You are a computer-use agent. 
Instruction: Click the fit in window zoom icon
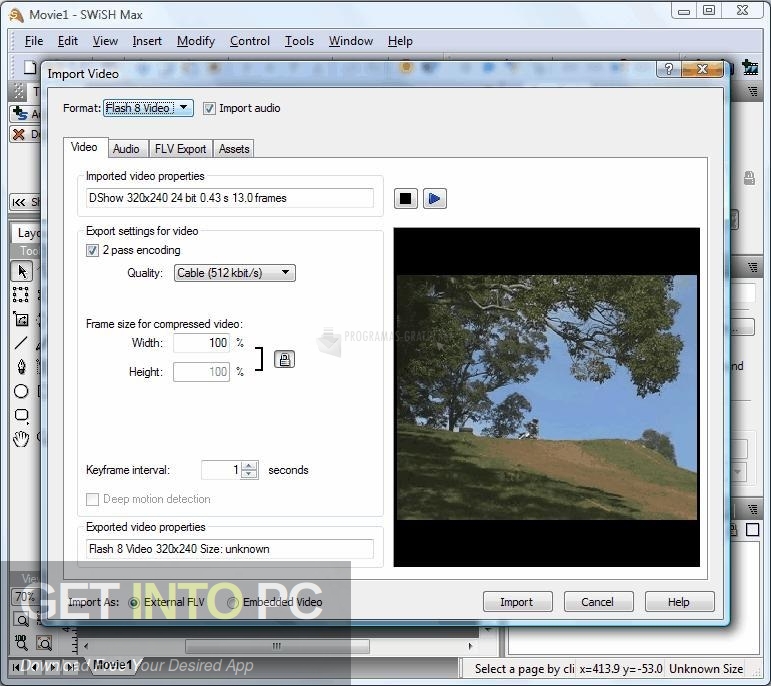44,643
